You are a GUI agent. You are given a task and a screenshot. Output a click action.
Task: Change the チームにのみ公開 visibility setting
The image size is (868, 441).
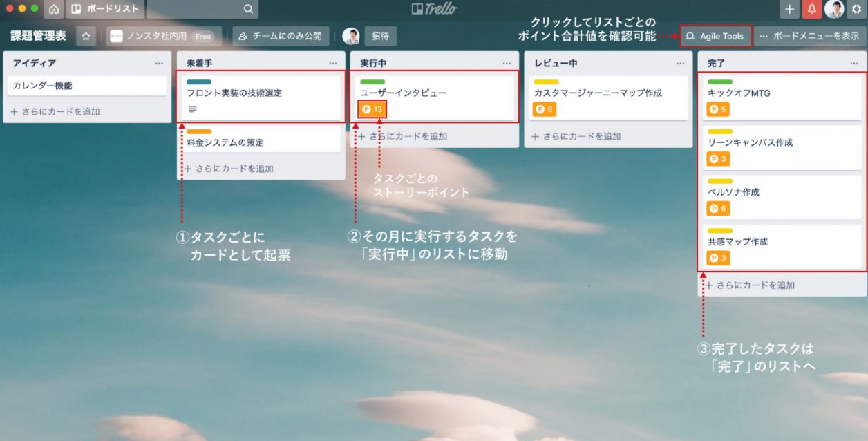280,36
